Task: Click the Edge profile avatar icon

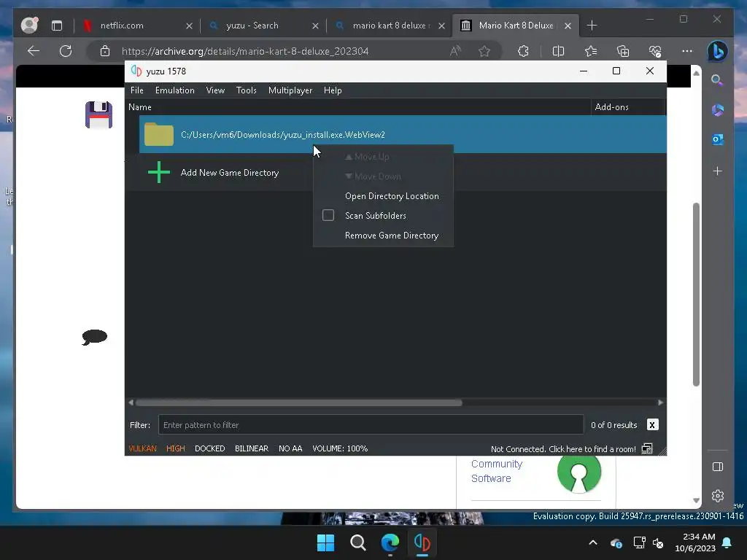Action: pos(29,26)
